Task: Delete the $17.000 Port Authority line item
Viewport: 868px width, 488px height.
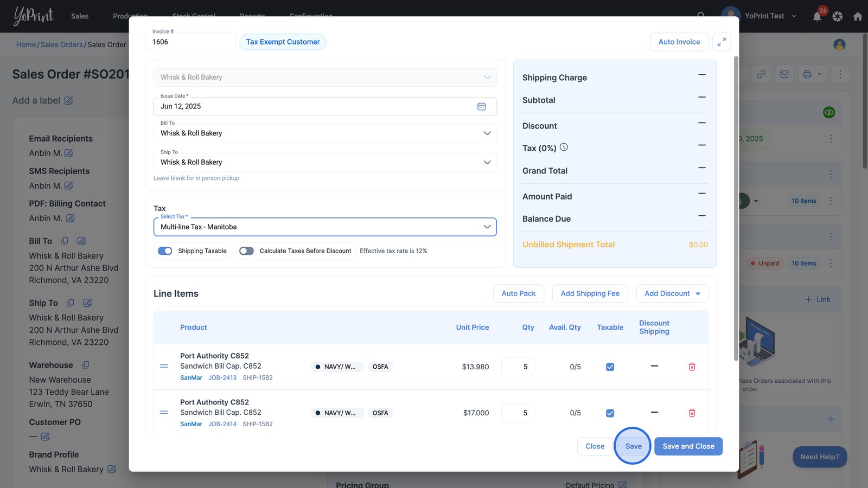Action: coord(692,413)
